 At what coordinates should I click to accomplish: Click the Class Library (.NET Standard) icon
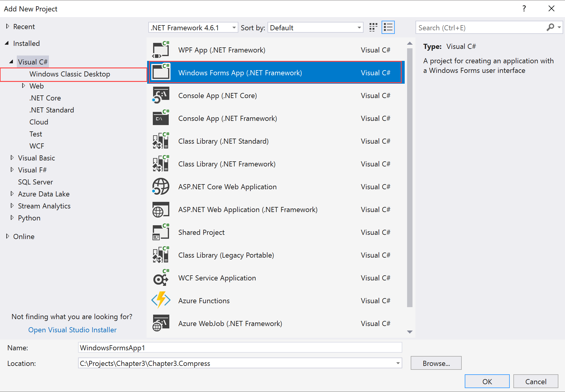161,141
